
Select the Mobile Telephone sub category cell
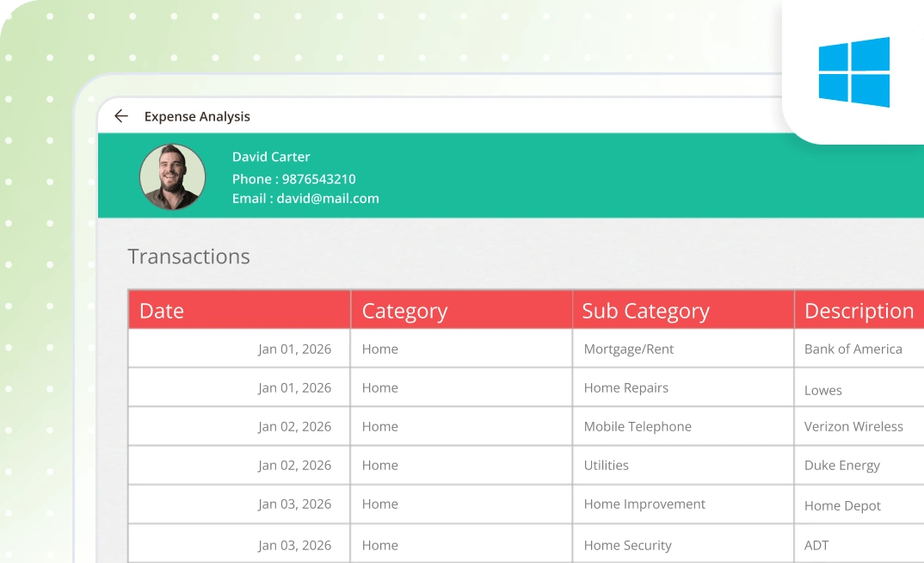pos(683,426)
